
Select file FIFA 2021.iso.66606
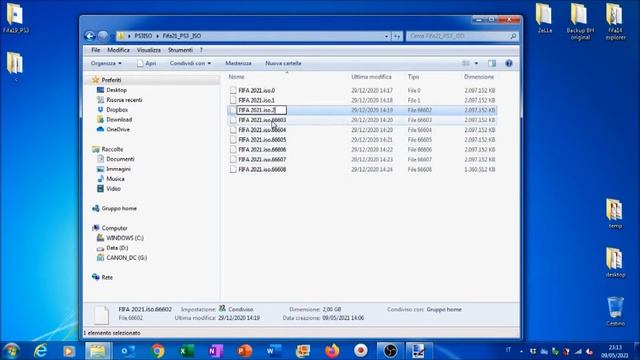[262, 149]
